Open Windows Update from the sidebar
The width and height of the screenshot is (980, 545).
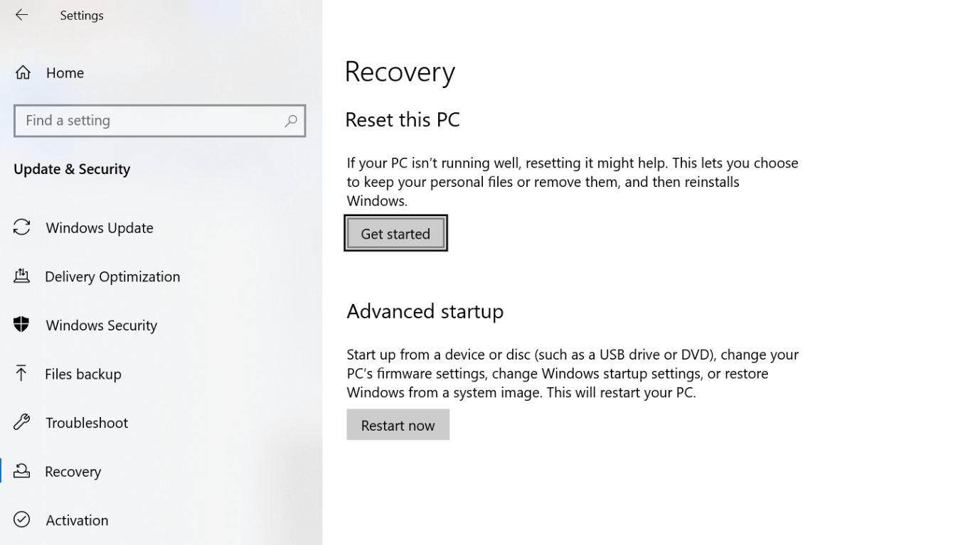tap(100, 227)
